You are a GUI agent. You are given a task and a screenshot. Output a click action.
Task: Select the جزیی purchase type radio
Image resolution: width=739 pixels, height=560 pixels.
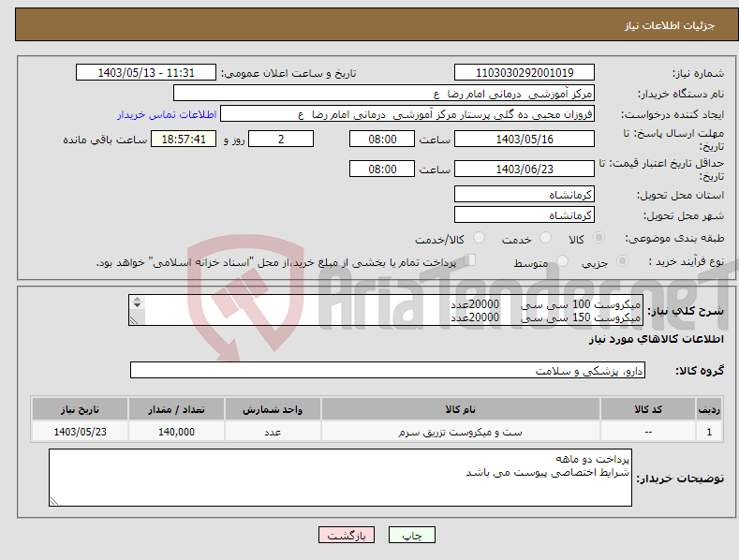(x=622, y=260)
